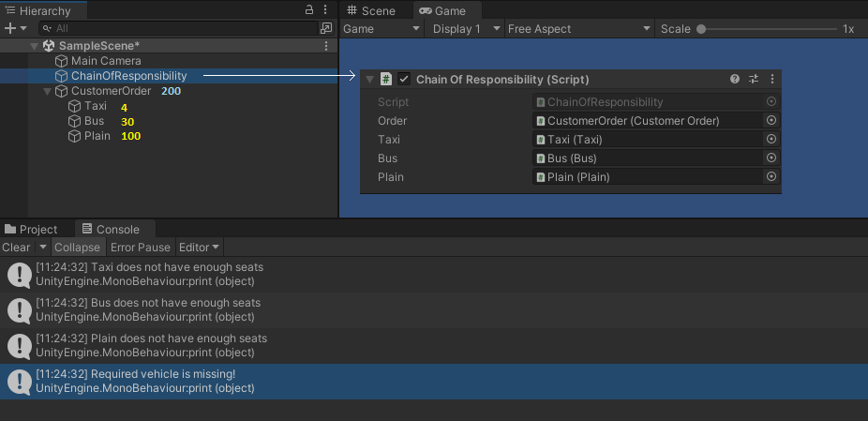The width and height of the screenshot is (868, 421).
Task: Open the Game view mode dropdown
Action: (382, 29)
